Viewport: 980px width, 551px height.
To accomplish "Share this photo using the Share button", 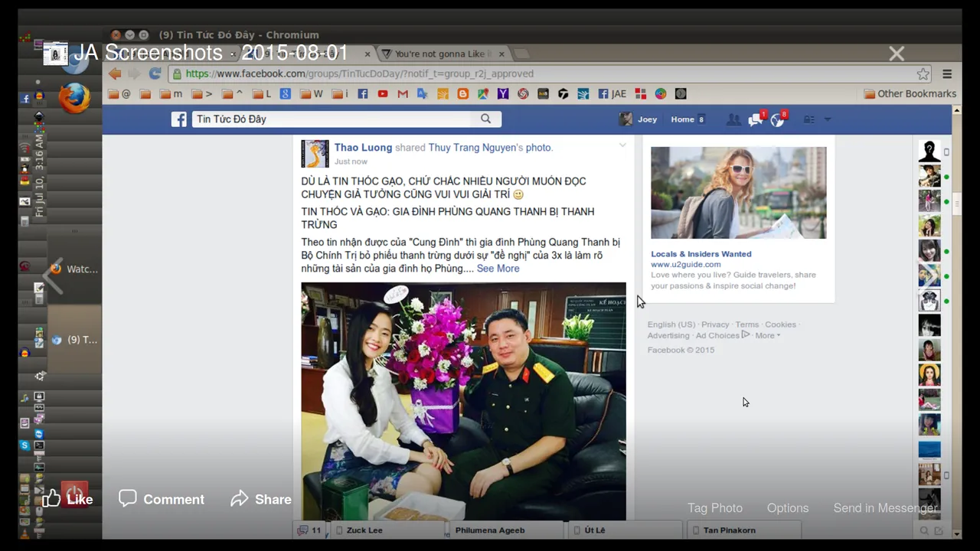I will point(261,499).
